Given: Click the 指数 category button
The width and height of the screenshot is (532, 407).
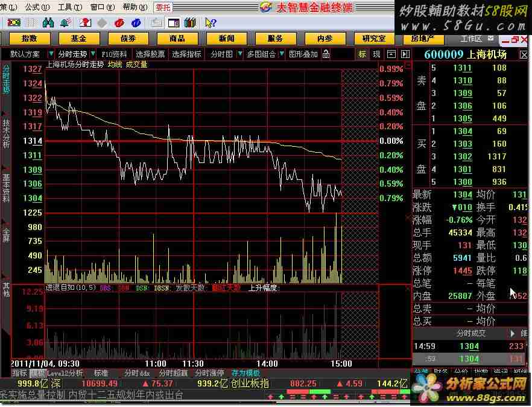Looking at the screenshot, I should click(x=28, y=38).
